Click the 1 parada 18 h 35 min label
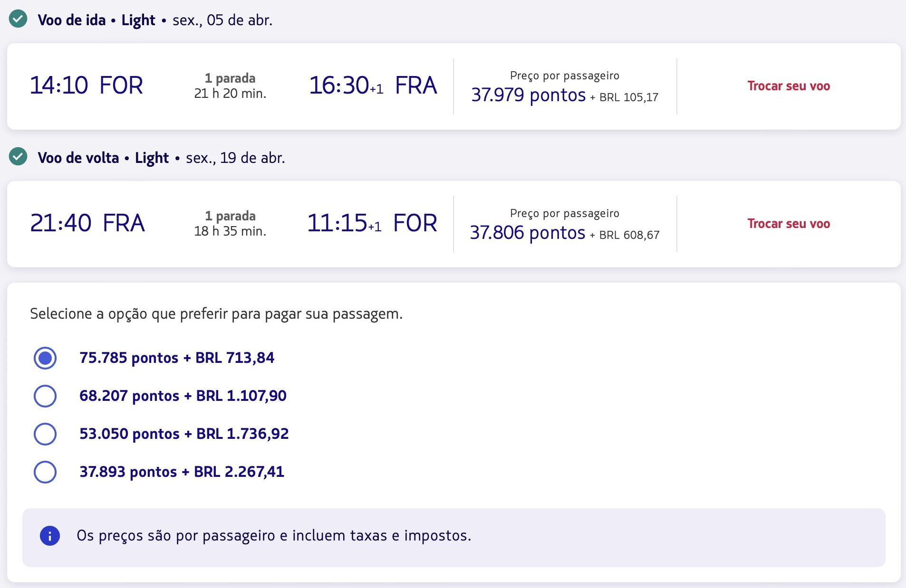906x588 pixels. click(x=230, y=224)
